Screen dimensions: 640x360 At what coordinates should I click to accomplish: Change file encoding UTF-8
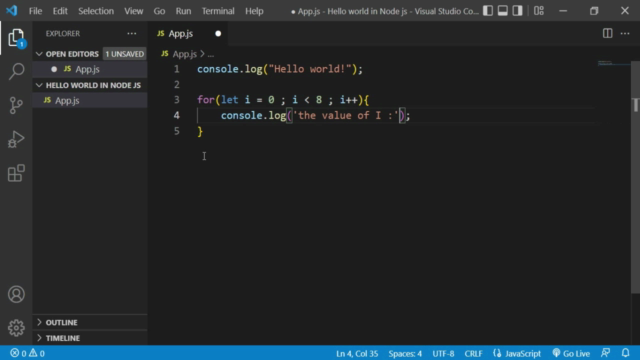click(443, 353)
